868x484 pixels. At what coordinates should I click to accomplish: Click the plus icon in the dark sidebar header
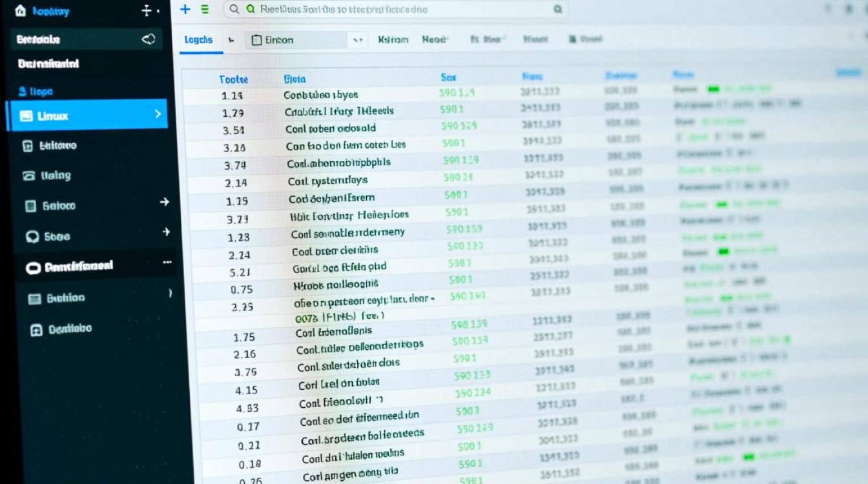point(147,10)
